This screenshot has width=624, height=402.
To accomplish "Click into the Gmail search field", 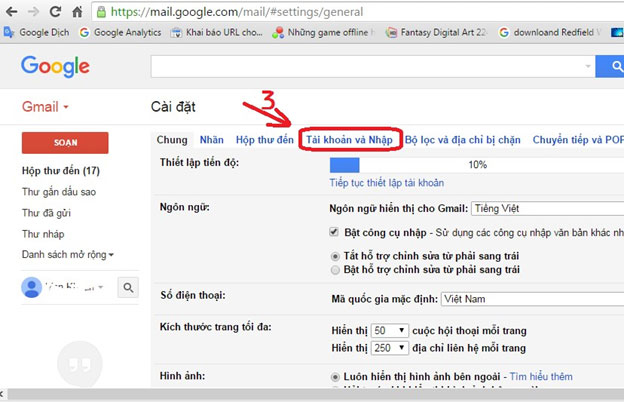I will pos(368,66).
